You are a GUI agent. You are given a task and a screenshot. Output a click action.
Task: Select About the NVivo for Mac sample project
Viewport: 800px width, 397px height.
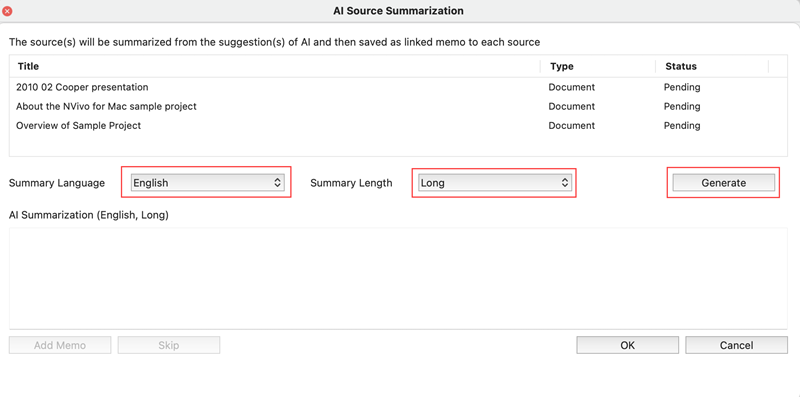click(x=398, y=107)
